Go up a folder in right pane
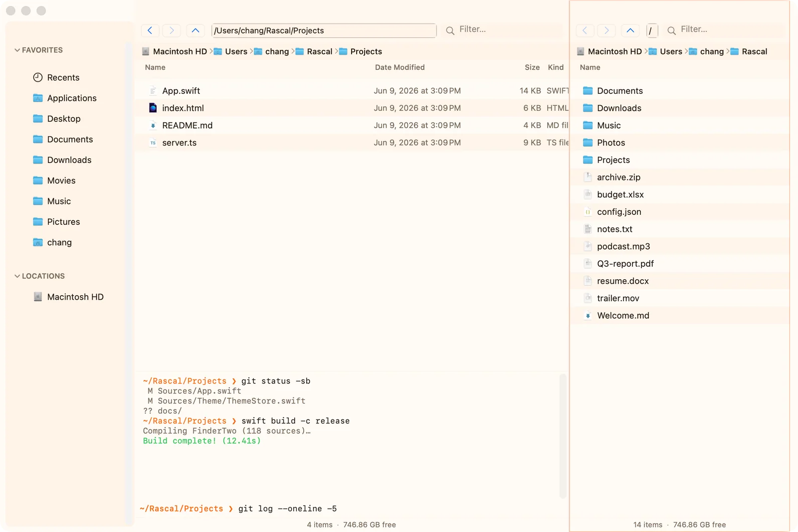Viewport: 798px width, 532px height. [630, 30]
